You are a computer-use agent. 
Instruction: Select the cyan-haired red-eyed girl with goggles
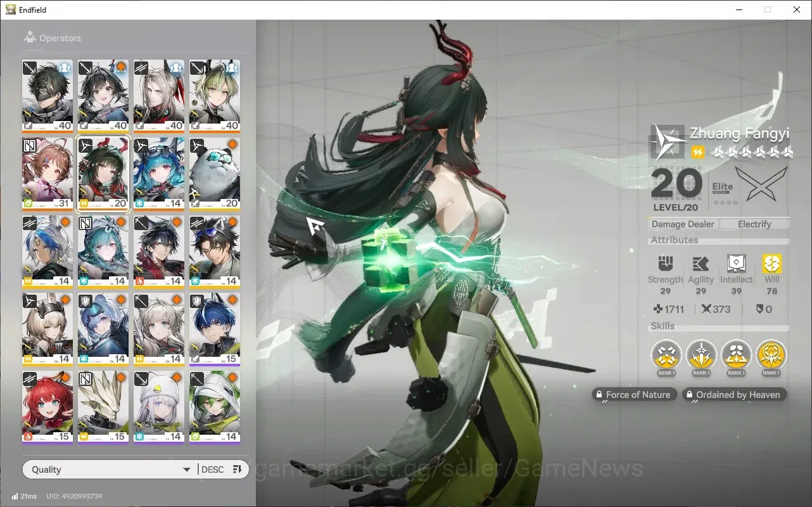click(x=159, y=174)
